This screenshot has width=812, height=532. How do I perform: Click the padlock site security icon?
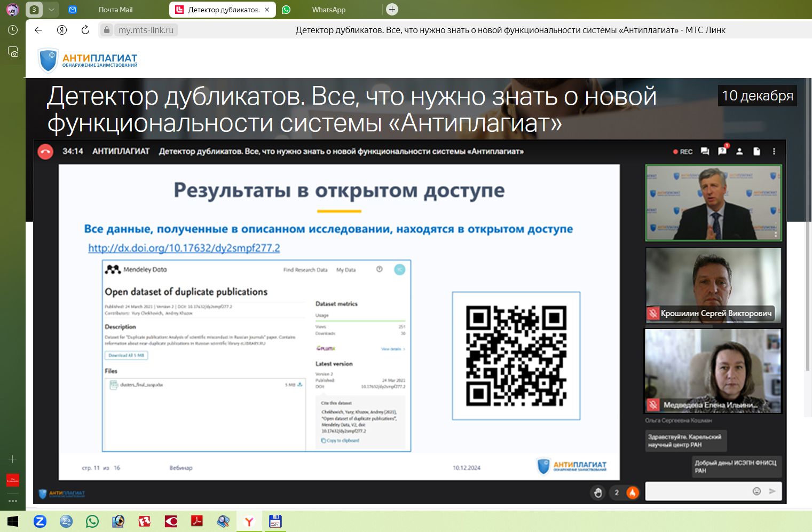(x=107, y=30)
